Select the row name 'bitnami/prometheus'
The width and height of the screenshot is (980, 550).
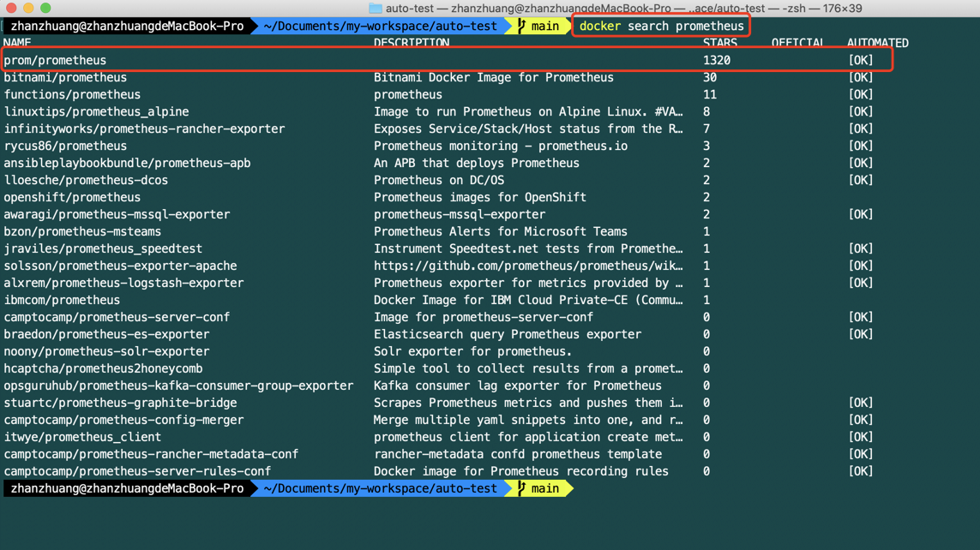pos(65,77)
